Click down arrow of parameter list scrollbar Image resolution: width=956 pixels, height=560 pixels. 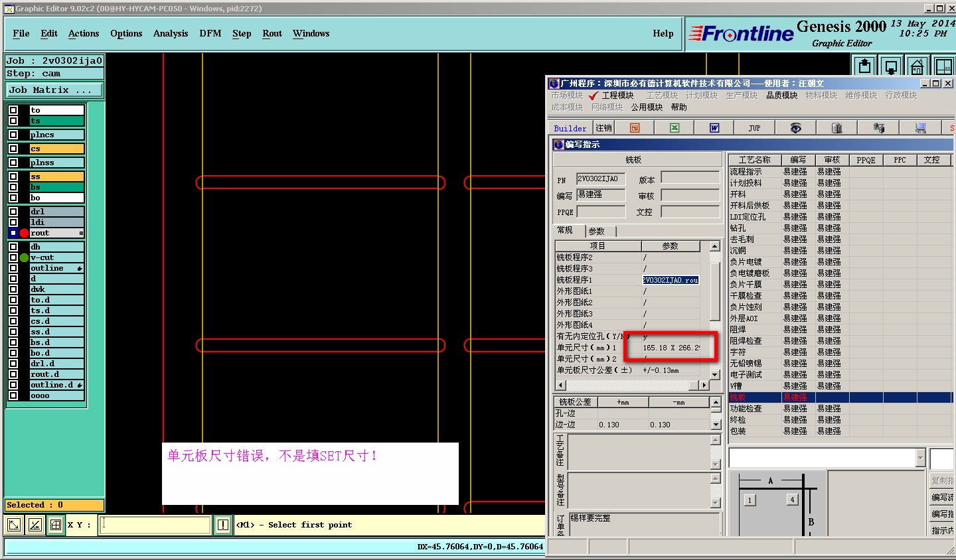(715, 375)
